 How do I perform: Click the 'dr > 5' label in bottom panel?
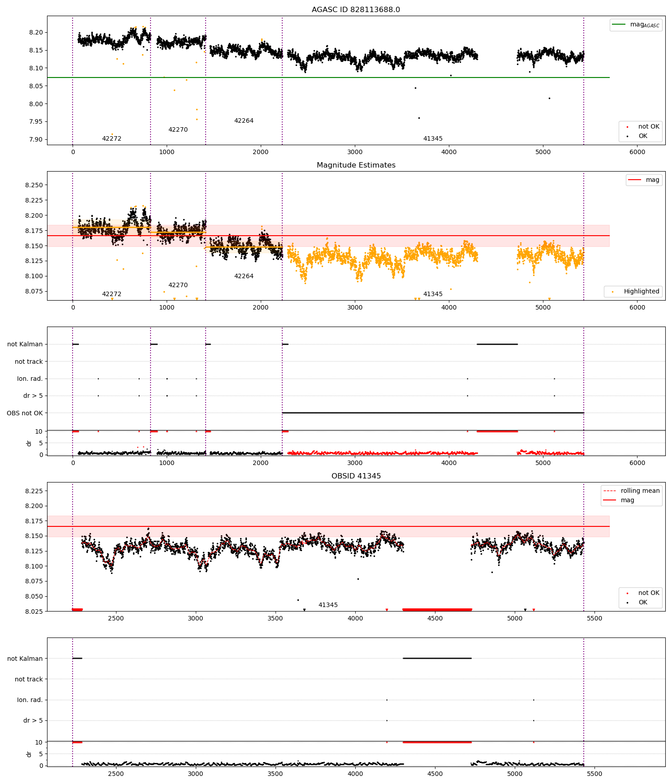(33, 720)
